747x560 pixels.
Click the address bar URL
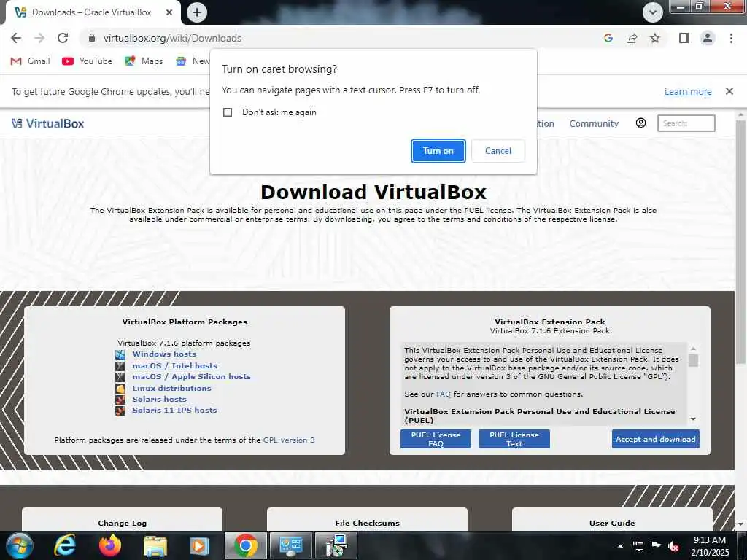pos(172,38)
